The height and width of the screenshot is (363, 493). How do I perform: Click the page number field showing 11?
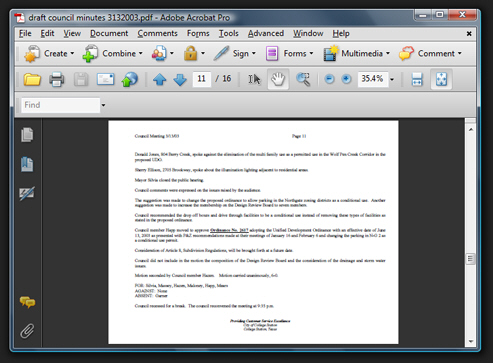[x=202, y=79]
